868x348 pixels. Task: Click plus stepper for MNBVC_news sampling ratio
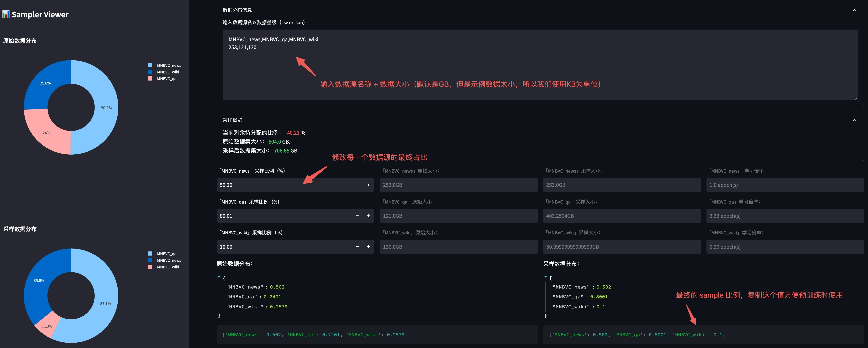tap(368, 185)
